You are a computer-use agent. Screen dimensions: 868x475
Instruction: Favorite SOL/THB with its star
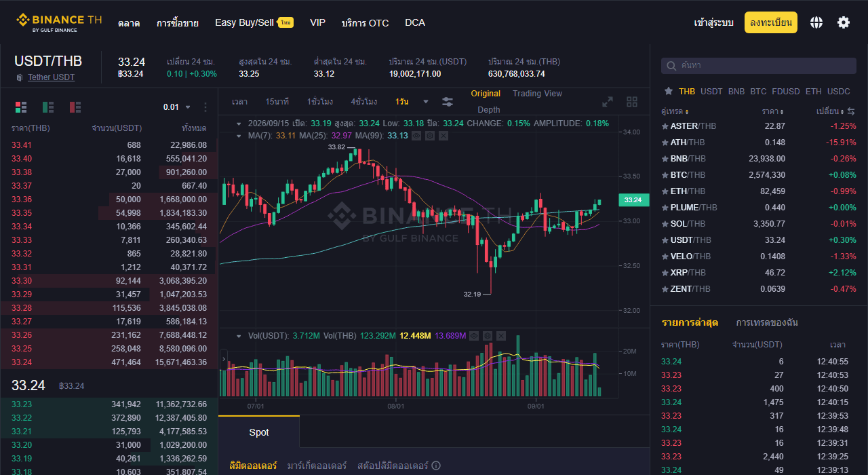(x=665, y=224)
